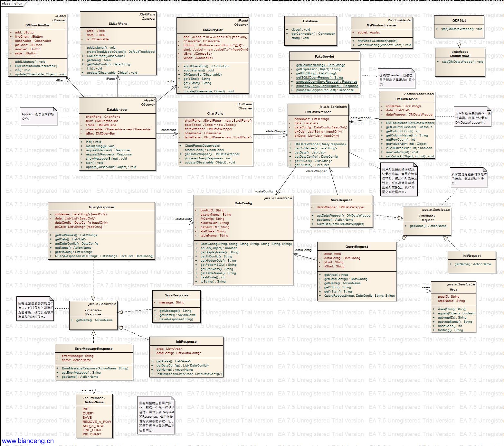This screenshot has height=446, width=504.
Task: Click the request2(Request) : Response method
Action: pos(109,154)
